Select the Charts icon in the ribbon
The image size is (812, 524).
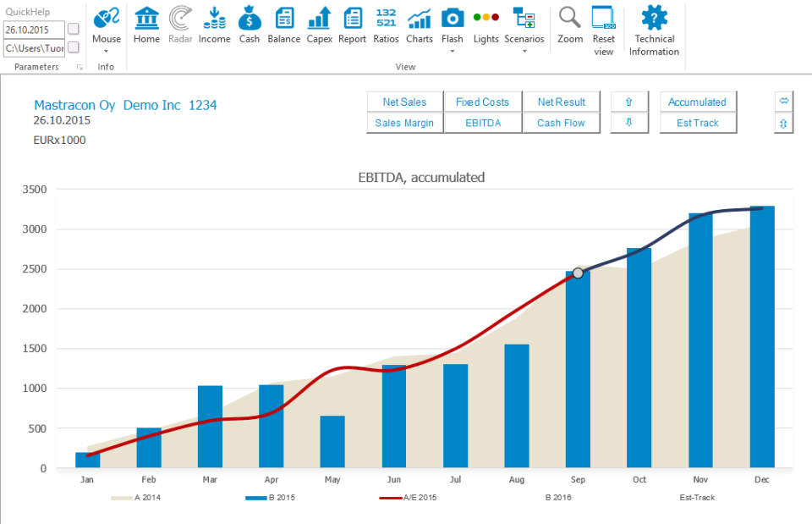[x=419, y=24]
